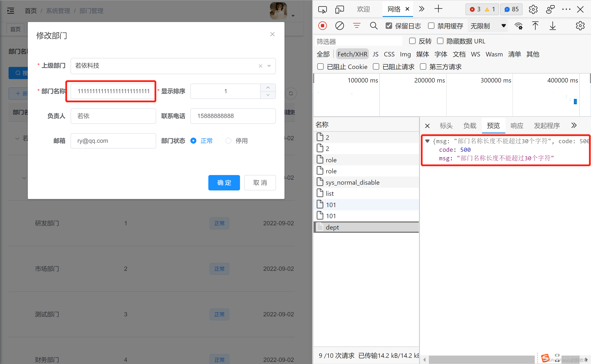The image size is (591, 364).
Task: Open the 上级部门 department dropdown
Action: coord(269,66)
